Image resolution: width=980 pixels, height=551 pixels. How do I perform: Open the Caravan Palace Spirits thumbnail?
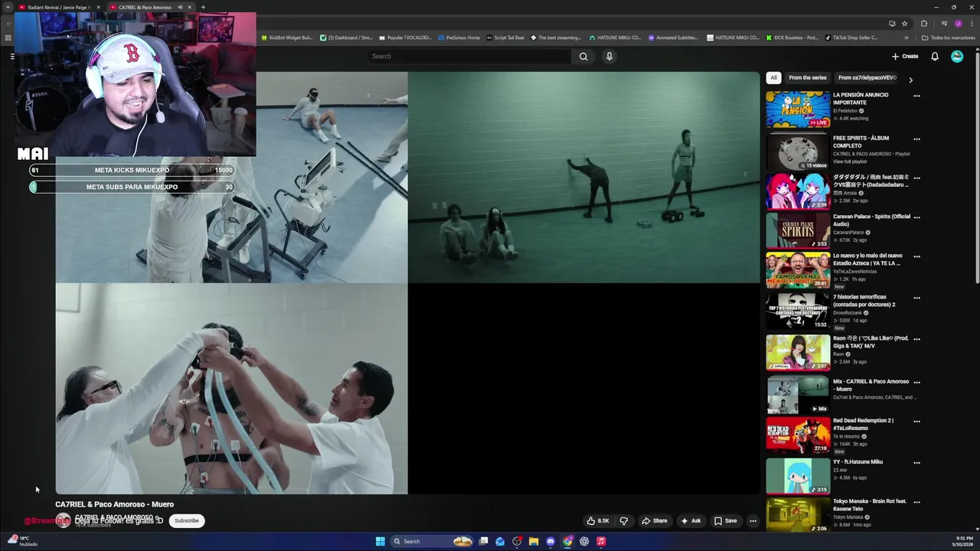click(x=798, y=230)
